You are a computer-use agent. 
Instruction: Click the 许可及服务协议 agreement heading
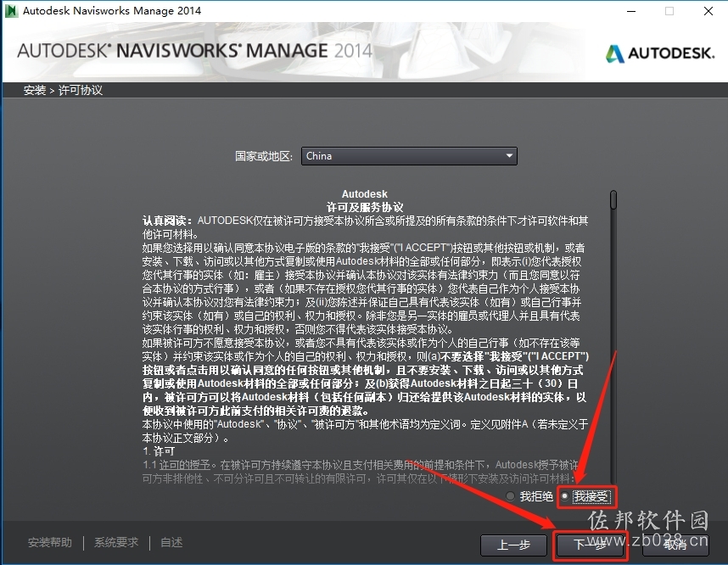tap(365, 207)
